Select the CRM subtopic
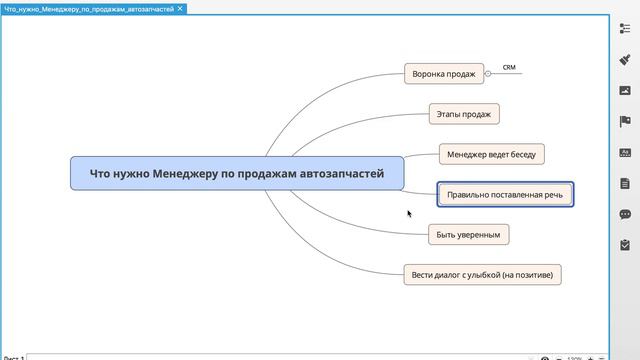The image size is (640, 360). point(509,67)
